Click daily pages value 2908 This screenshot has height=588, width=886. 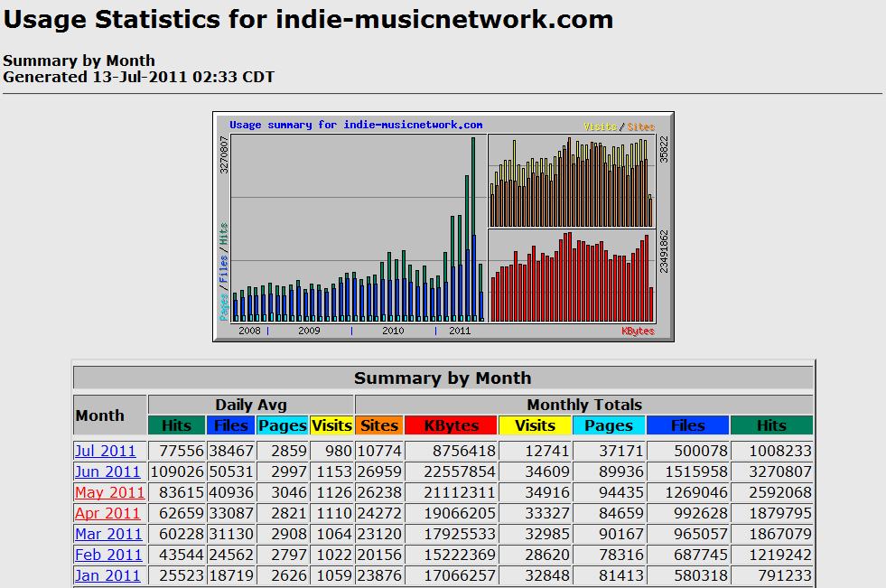[x=289, y=535]
